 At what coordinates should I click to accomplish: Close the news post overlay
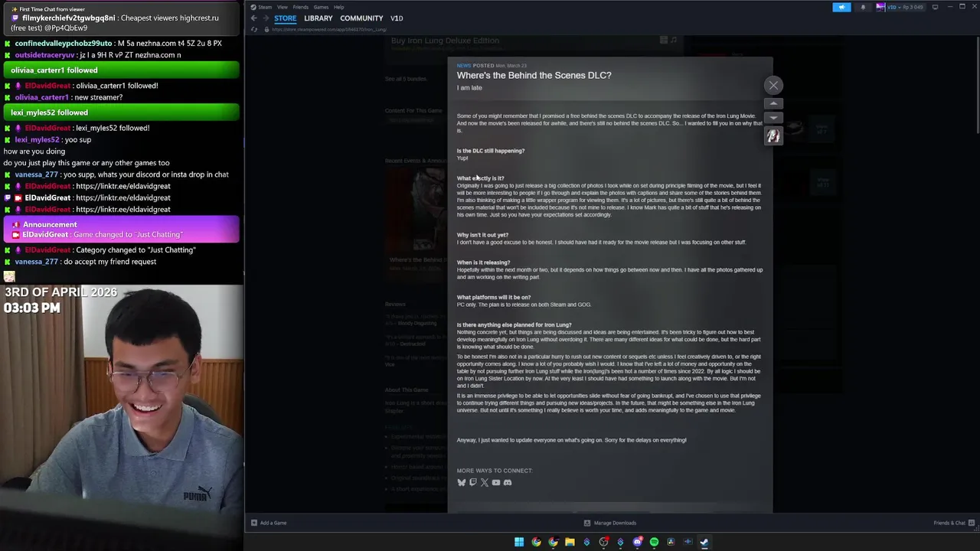pyautogui.click(x=773, y=86)
